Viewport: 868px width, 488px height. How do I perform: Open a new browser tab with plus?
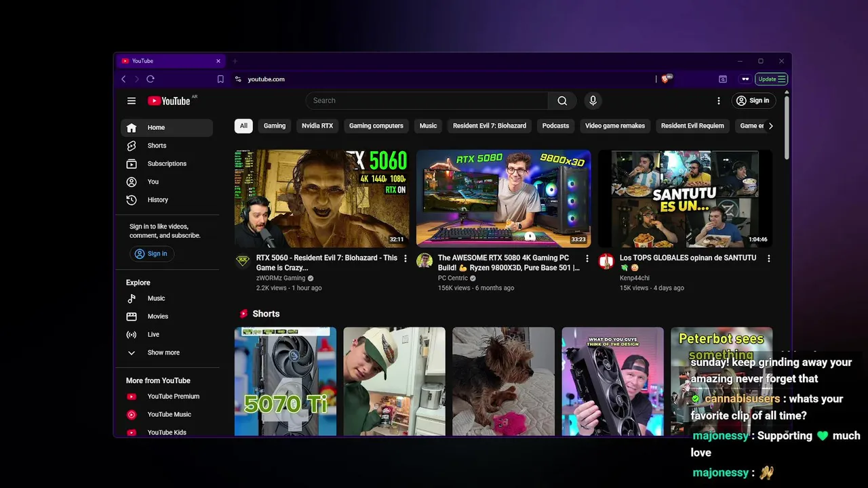(x=235, y=61)
